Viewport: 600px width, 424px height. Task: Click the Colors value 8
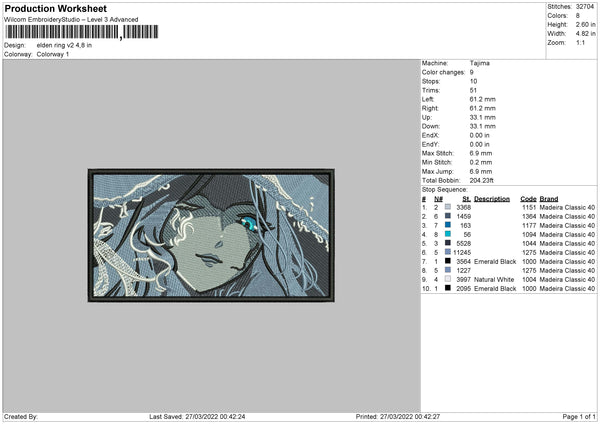577,16
